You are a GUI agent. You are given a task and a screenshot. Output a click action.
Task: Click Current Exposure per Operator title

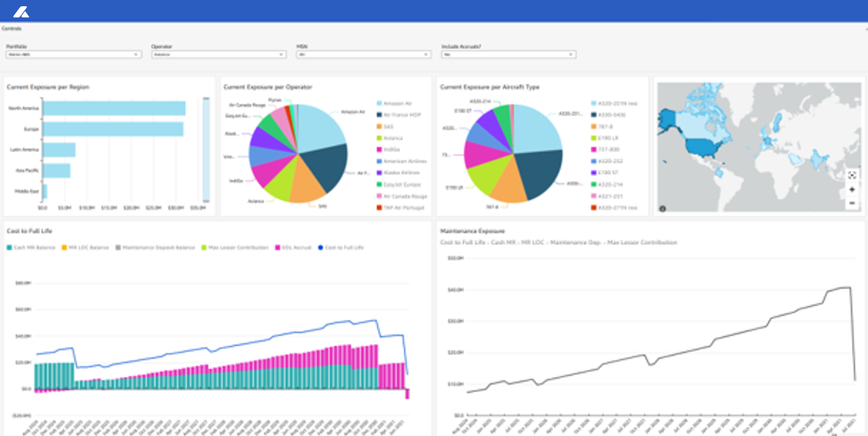268,87
